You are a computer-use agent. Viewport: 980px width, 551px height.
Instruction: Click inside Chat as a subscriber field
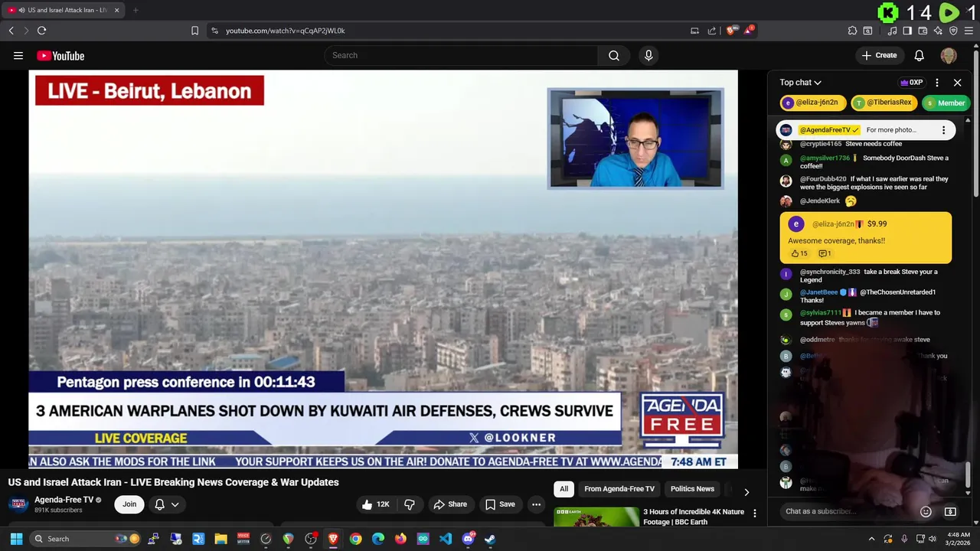tap(848, 511)
